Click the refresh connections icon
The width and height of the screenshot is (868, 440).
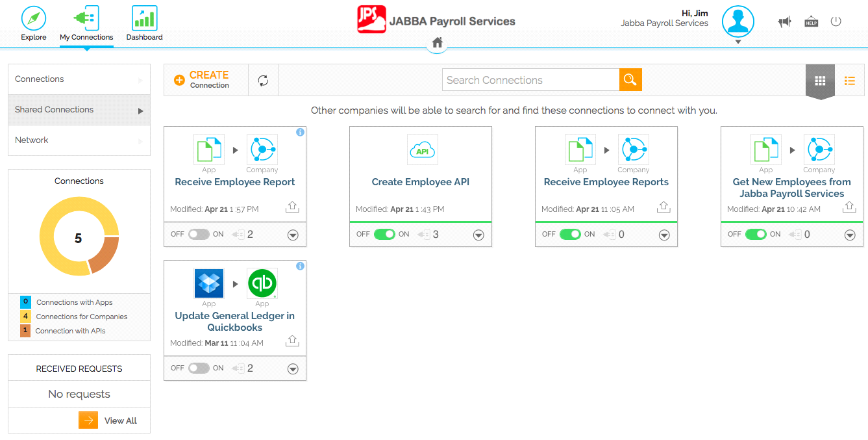click(263, 81)
